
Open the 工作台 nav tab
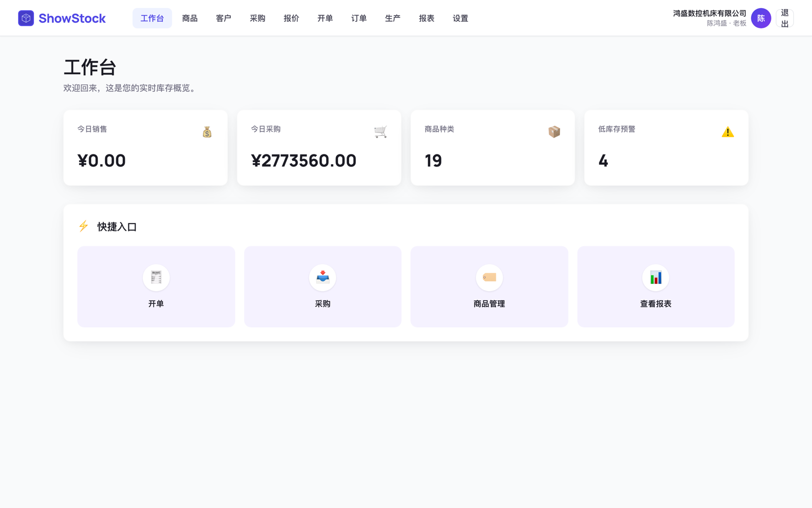pos(152,18)
